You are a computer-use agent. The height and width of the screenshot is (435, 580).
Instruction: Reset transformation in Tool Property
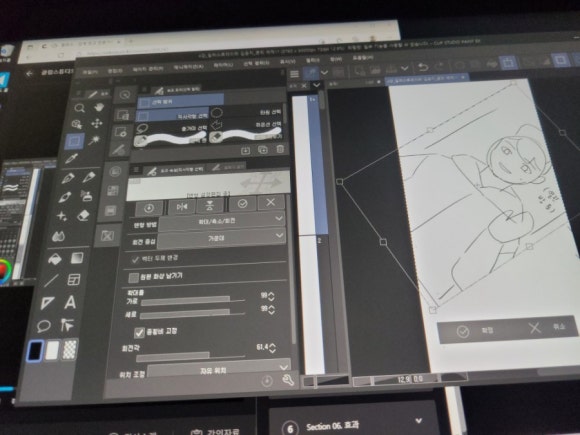[x=149, y=208]
